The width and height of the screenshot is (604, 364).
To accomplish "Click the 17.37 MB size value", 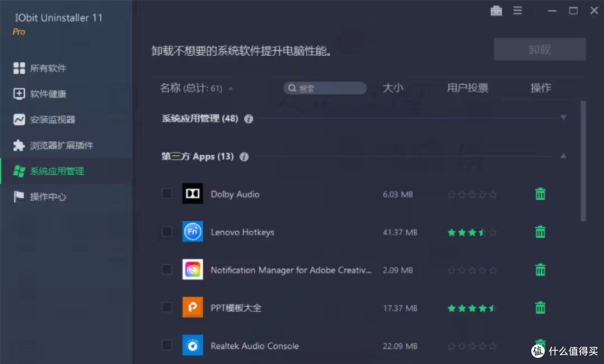I will pyautogui.click(x=400, y=308).
